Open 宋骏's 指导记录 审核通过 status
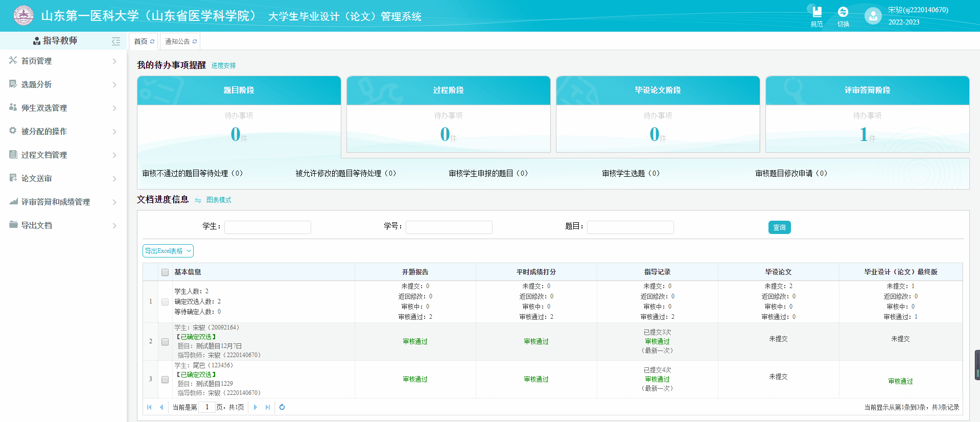 click(658, 341)
